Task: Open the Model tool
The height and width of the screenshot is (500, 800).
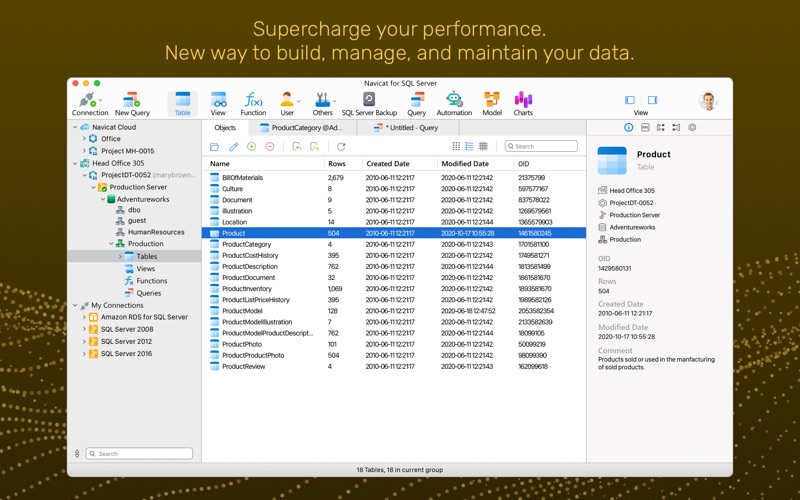Action: (492, 104)
